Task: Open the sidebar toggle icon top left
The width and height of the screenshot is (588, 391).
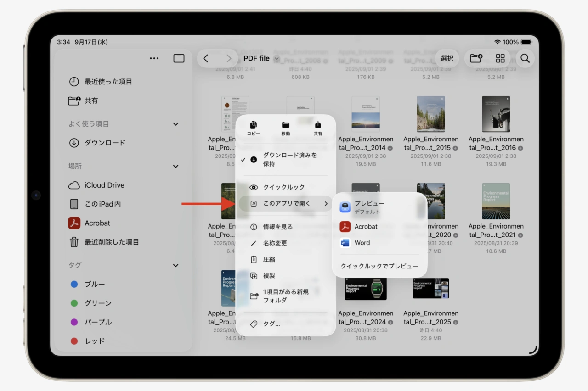Action: click(179, 58)
